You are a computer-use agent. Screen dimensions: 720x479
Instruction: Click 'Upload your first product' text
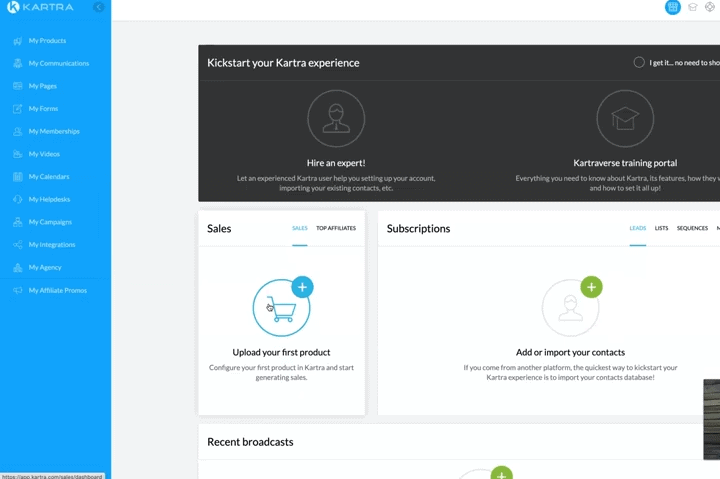coord(281,352)
